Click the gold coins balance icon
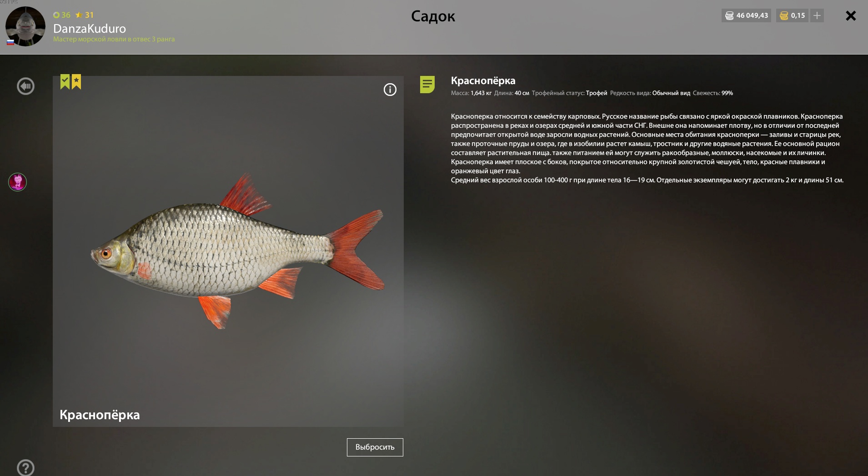Screen dimensions: 868x476 pos(784,15)
